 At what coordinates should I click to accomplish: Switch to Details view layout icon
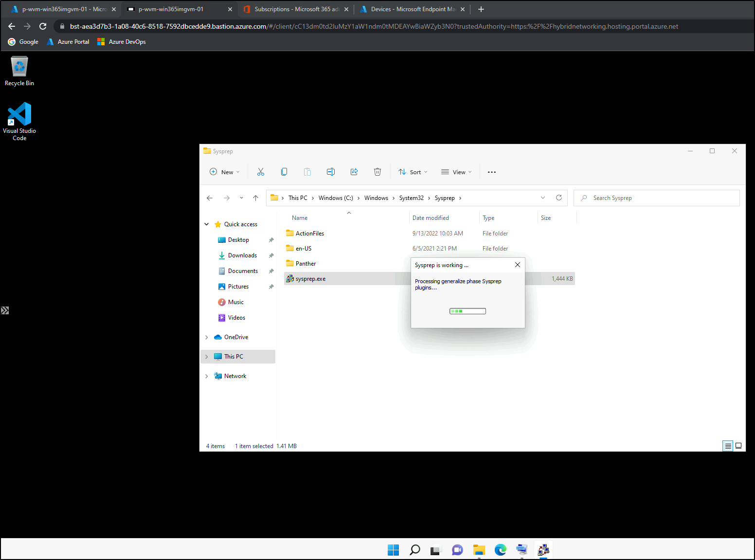pos(728,446)
